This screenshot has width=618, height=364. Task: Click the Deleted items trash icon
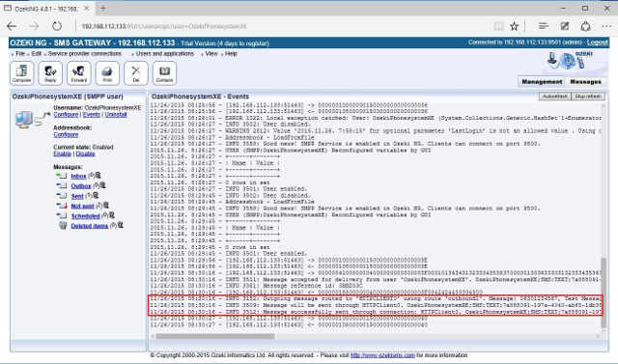(x=62, y=225)
